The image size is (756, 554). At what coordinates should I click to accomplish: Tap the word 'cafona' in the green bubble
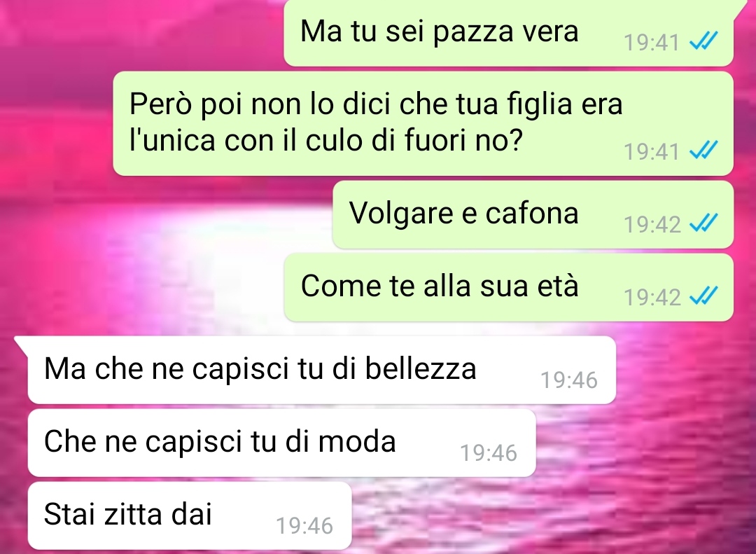click(531, 213)
